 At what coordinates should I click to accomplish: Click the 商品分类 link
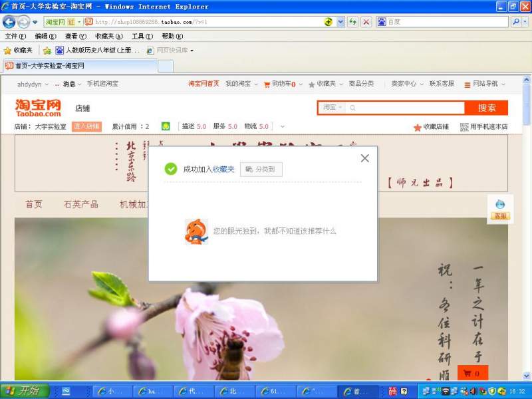(x=361, y=84)
